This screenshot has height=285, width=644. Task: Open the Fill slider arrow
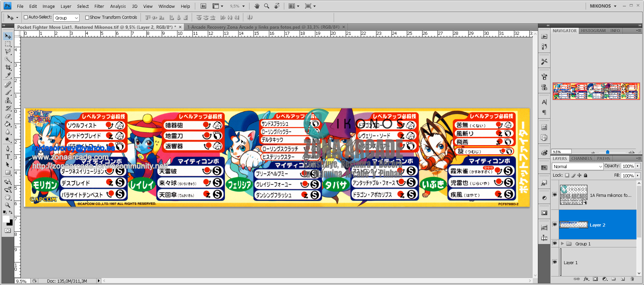point(638,176)
